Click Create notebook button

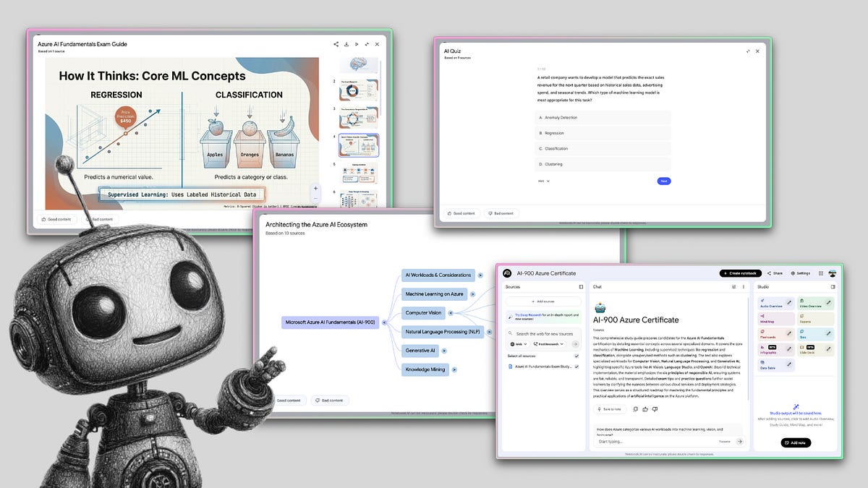[741, 273]
